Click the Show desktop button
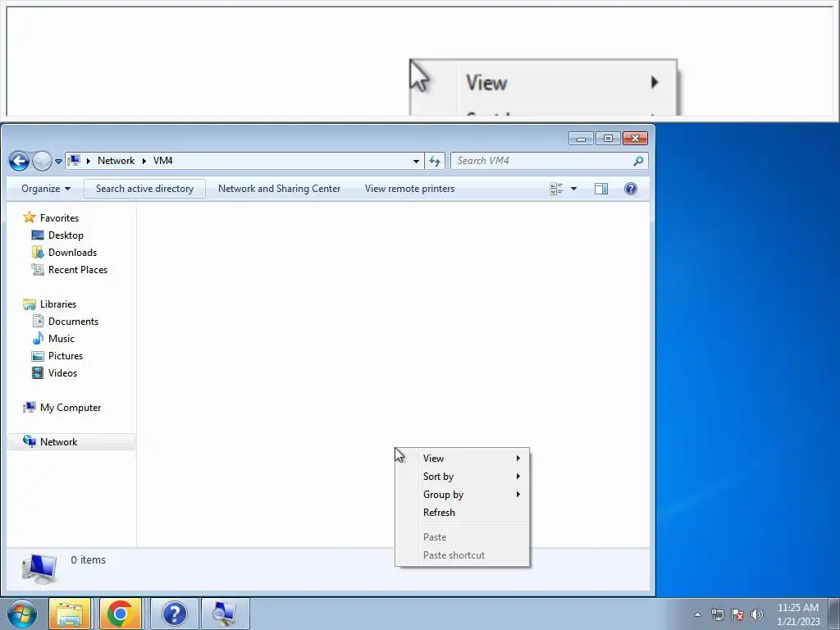Screen dimensions: 840x630 tap(834, 614)
